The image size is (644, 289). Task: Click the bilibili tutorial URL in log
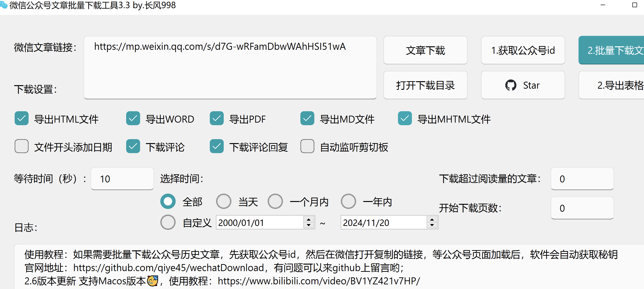[319, 281]
